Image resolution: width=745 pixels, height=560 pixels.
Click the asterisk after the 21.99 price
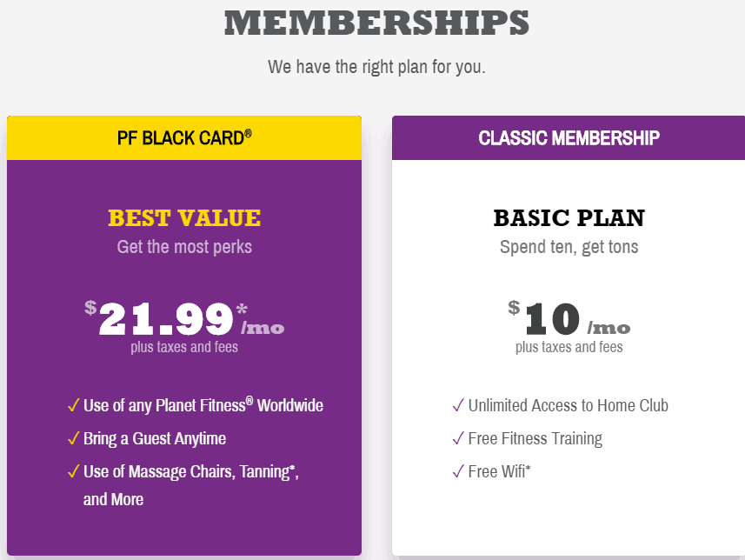pos(242,310)
